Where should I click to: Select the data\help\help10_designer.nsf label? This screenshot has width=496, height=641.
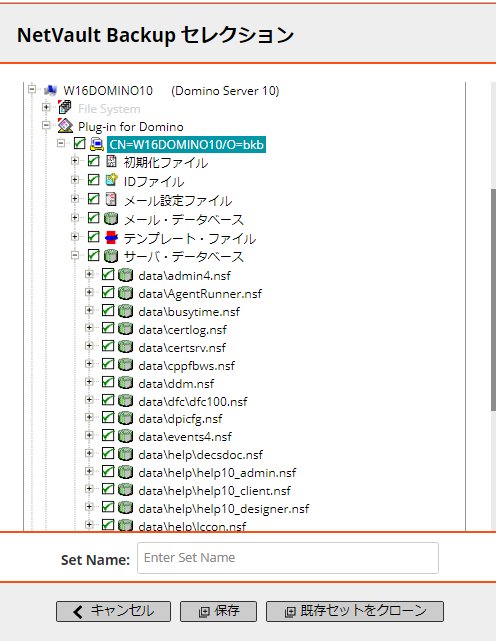coord(224,509)
